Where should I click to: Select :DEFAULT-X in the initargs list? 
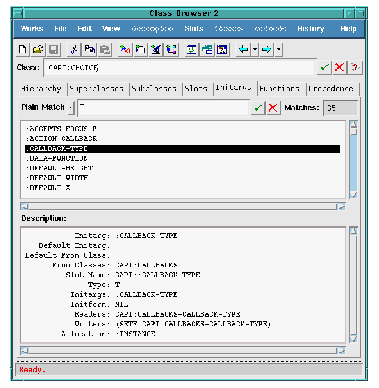pyautogui.click(x=183, y=188)
